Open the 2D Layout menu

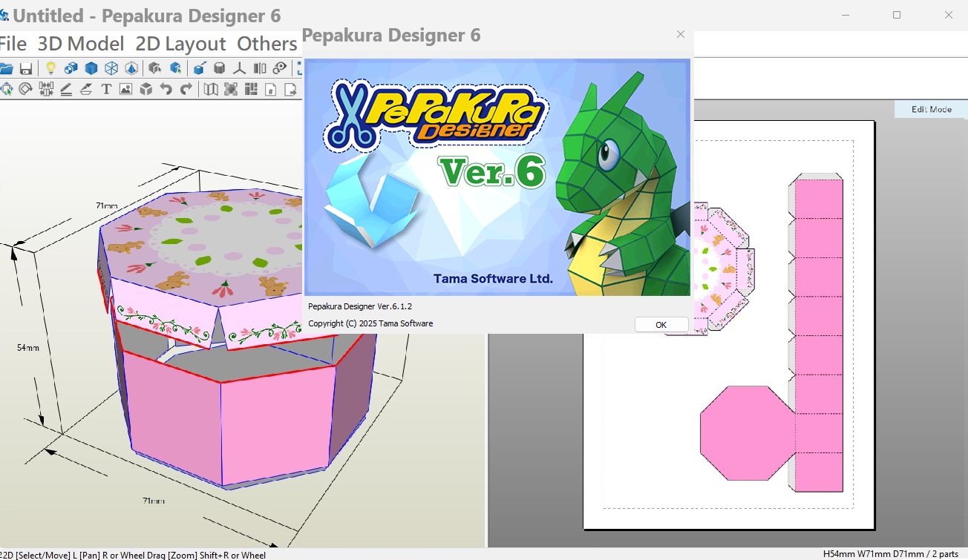click(180, 44)
